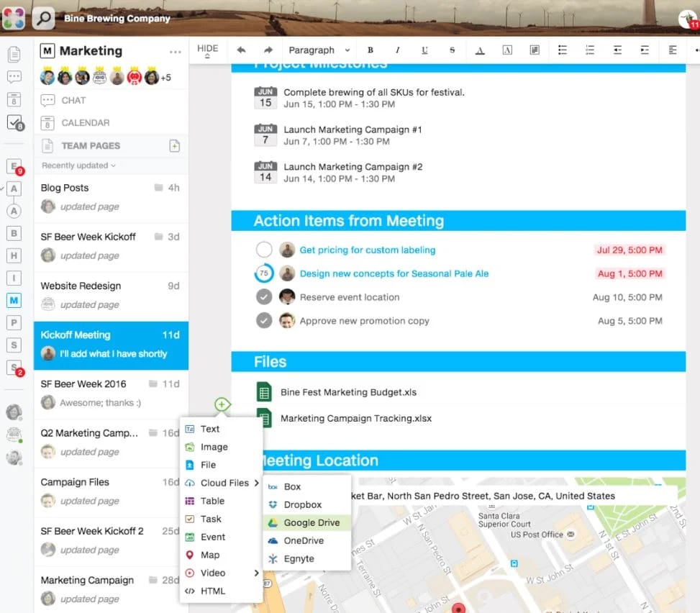The height and width of the screenshot is (613, 700).
Task: Open the SF Beer Week 2016 page
Action: pyautogui.click(x=112, y=394)
